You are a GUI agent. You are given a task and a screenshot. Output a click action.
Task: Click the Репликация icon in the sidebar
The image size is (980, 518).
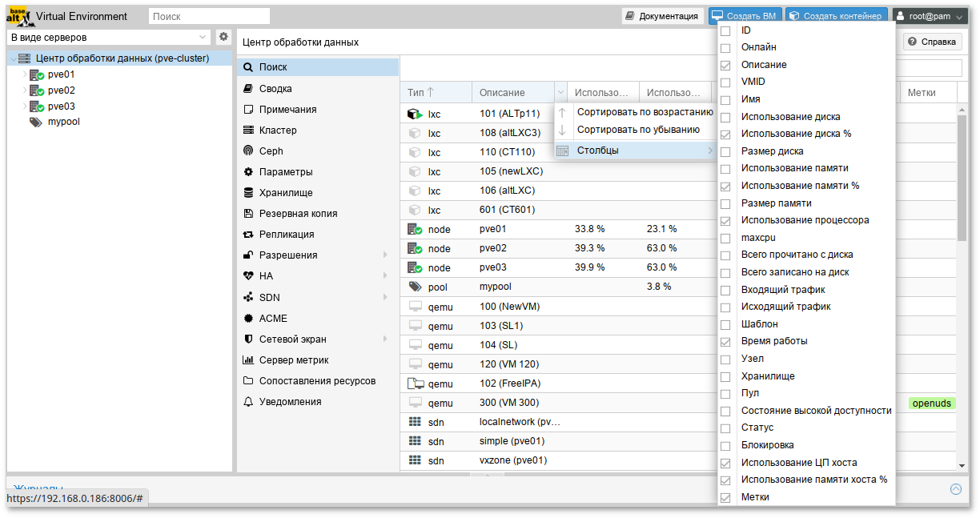point(248,235)
